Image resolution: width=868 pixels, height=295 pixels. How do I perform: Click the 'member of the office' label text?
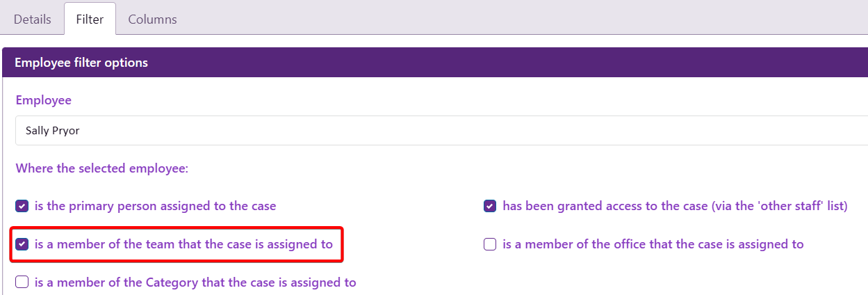click(x=653, y=244)
